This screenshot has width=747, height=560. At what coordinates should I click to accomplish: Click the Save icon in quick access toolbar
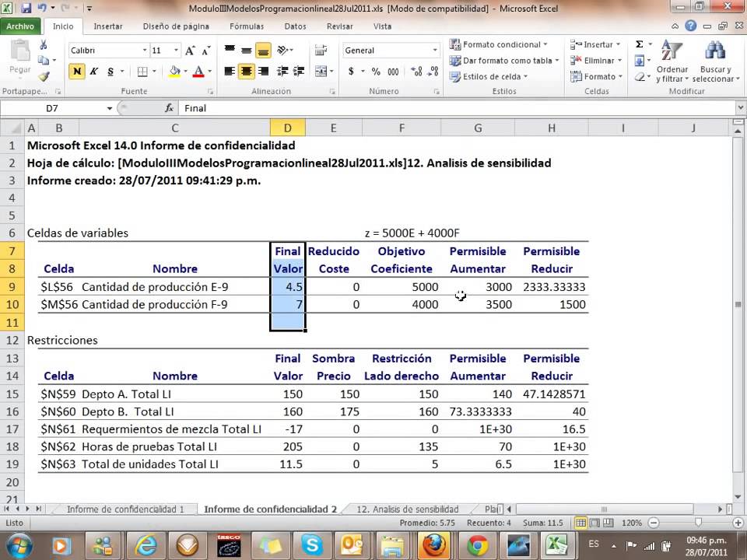[x=25, y=8]
